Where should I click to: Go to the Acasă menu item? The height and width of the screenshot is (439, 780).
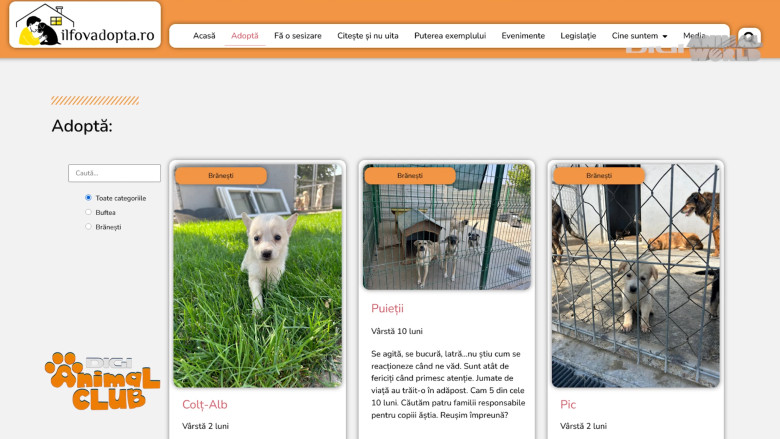(204, 36)
